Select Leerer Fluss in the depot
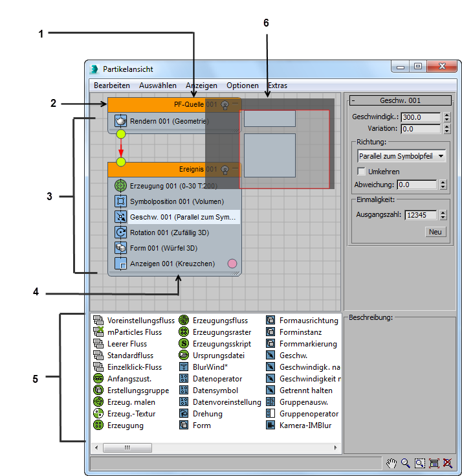This screenshot has width=462, height=476. point(120,344)
